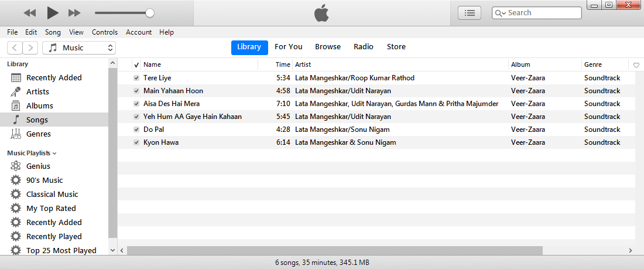
Task: Click the Play button
Action: point(53,12)
